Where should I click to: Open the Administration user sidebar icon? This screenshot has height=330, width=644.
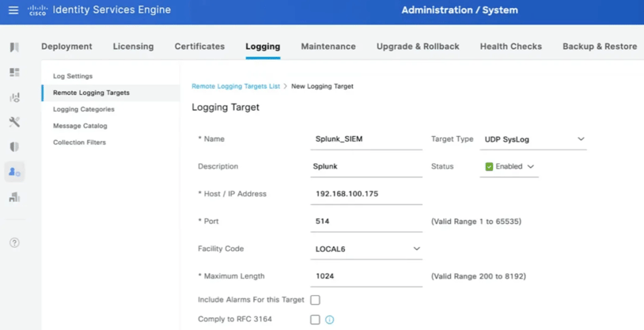[x=14, y=172]
